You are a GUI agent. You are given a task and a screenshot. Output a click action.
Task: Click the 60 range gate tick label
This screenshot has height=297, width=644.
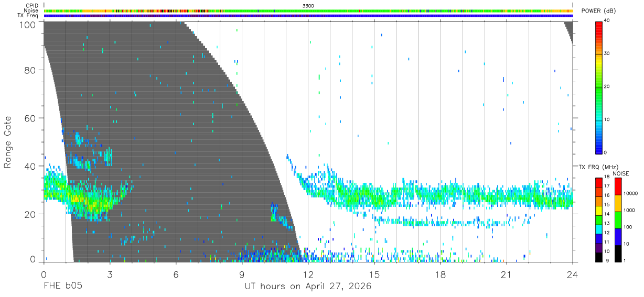click(x=30, y=118)
